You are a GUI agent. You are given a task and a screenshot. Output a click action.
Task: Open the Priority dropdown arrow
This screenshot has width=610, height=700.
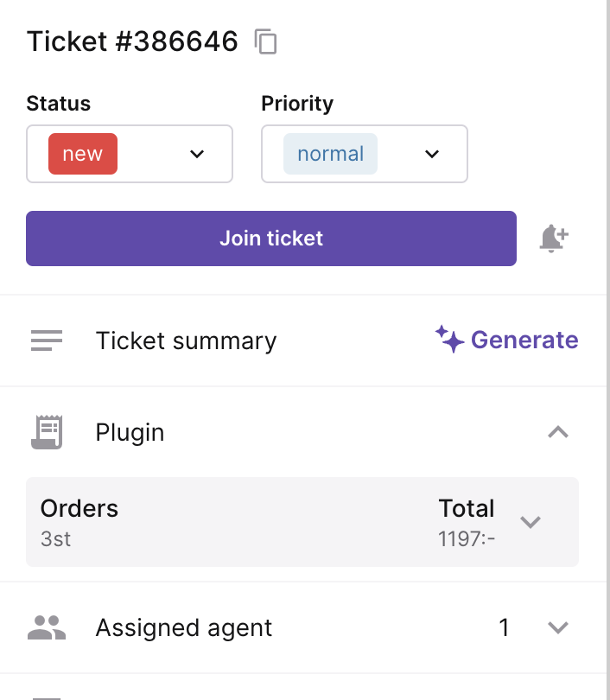click(432, 154)
